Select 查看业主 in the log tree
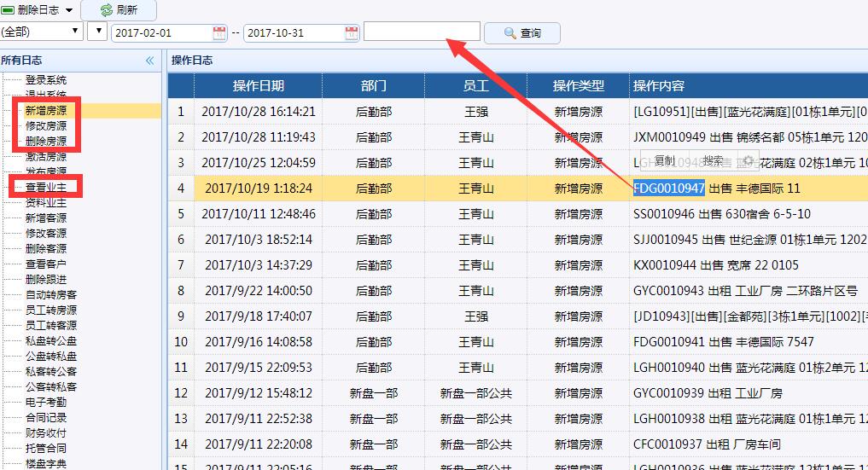The width and height of the screenshot is (868, 470). tap(46, 188)
